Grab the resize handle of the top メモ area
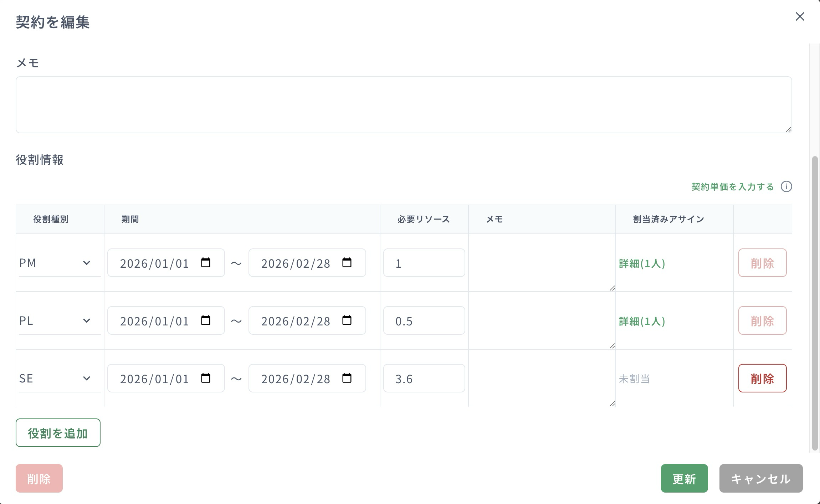This screenshot has width=820, height=504. tap(788, 130)
